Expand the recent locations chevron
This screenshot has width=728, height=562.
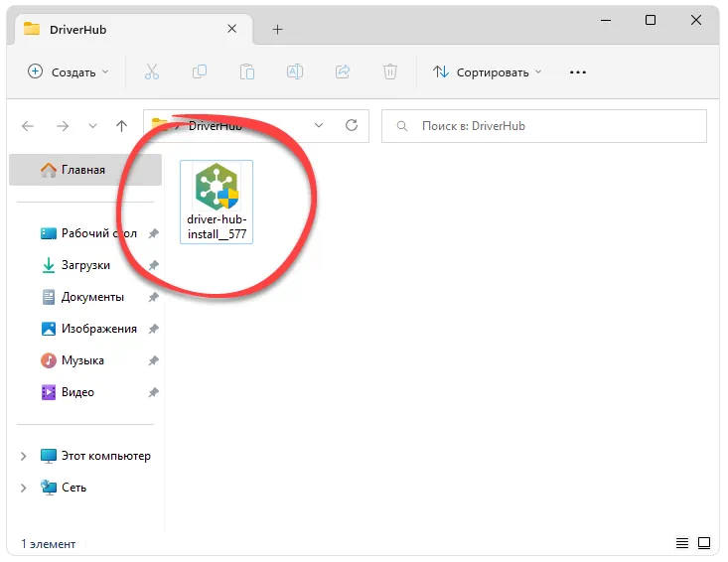click(92, 126)
